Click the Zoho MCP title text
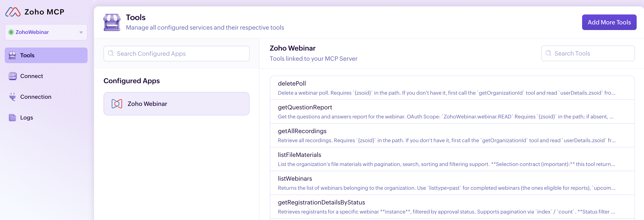644x220 pixels. coord(44,12)
